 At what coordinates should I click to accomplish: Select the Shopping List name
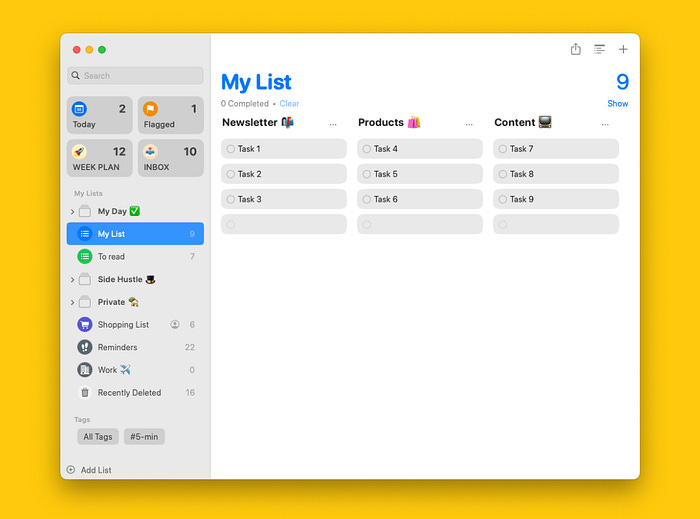[x=123, y=324]
